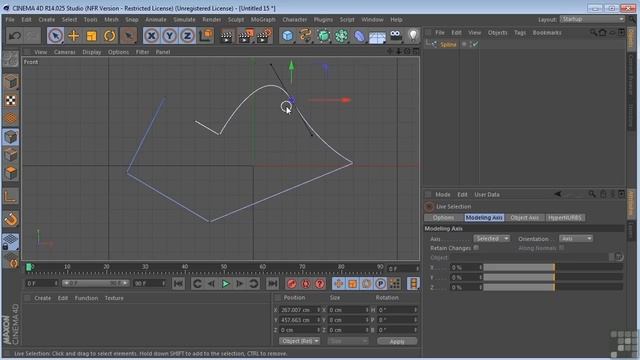Adjust the Y axis percentage slider
The width and height of the screenshot is (640, 360).
point(553,278)
